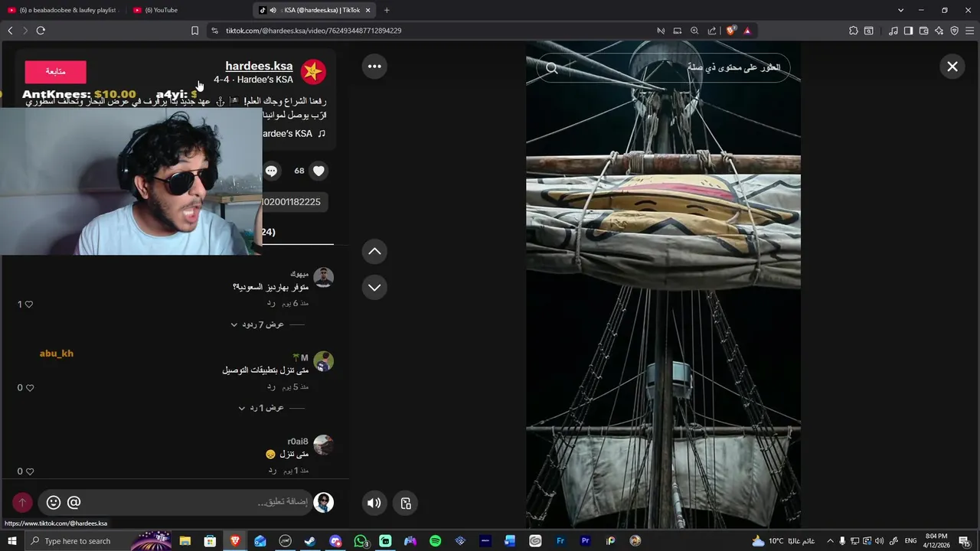
Task: Like M's comment about delivery apps
Action: click(x=30, y=388)
